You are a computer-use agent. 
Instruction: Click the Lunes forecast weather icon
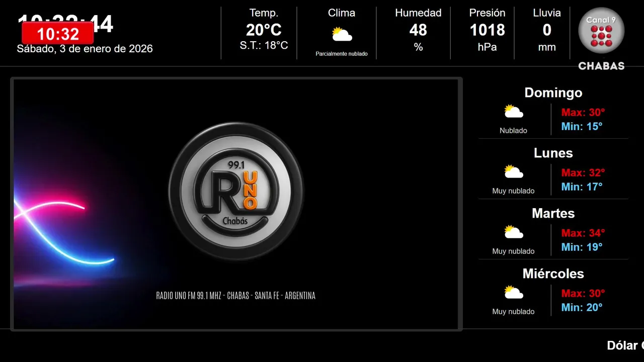514,171
